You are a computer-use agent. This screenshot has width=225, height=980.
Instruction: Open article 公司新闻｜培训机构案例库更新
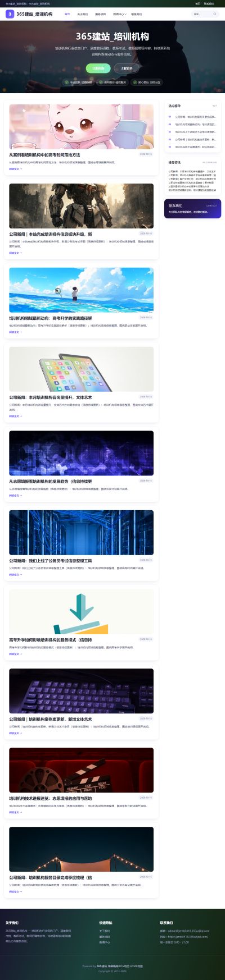[x=51, y=719]
